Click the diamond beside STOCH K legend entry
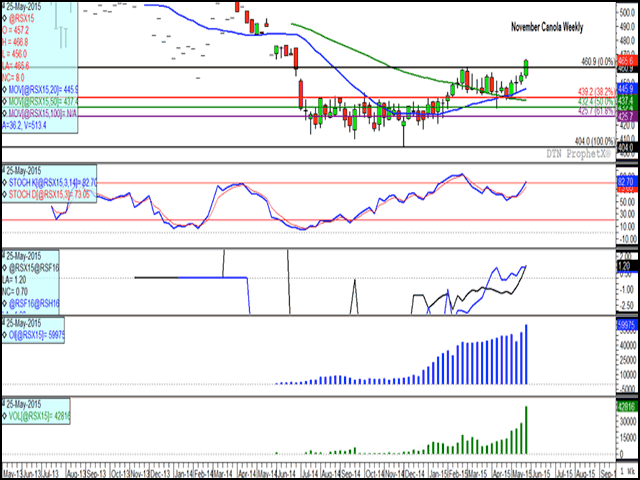 [4, 182]
